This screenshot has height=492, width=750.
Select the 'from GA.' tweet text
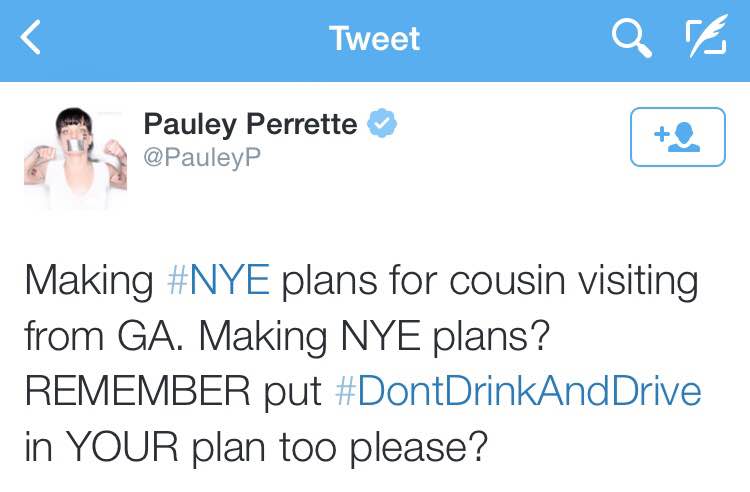click(104, 336)
